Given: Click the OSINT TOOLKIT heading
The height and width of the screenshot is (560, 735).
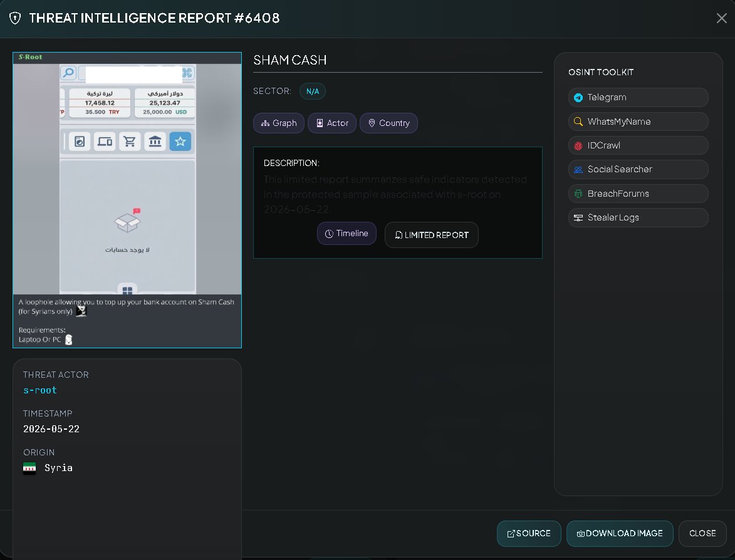Looking at the screenshot, I should (601, 72).
